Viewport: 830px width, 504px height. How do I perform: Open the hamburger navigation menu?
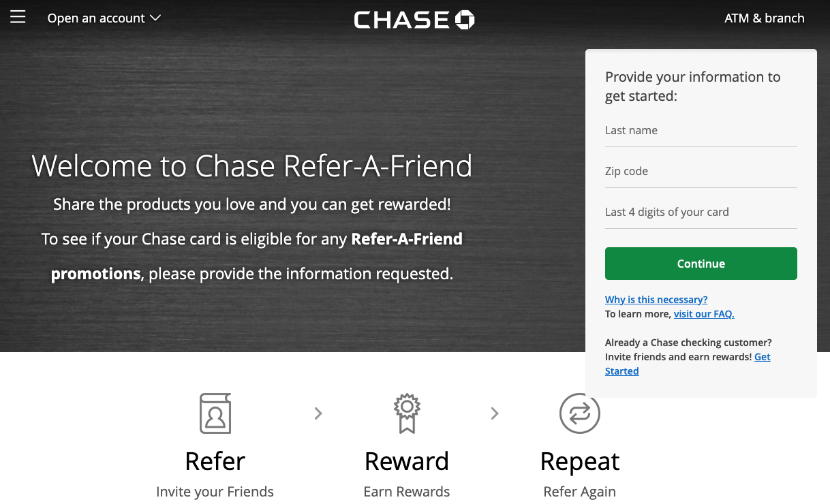click(x=18, y=18)
